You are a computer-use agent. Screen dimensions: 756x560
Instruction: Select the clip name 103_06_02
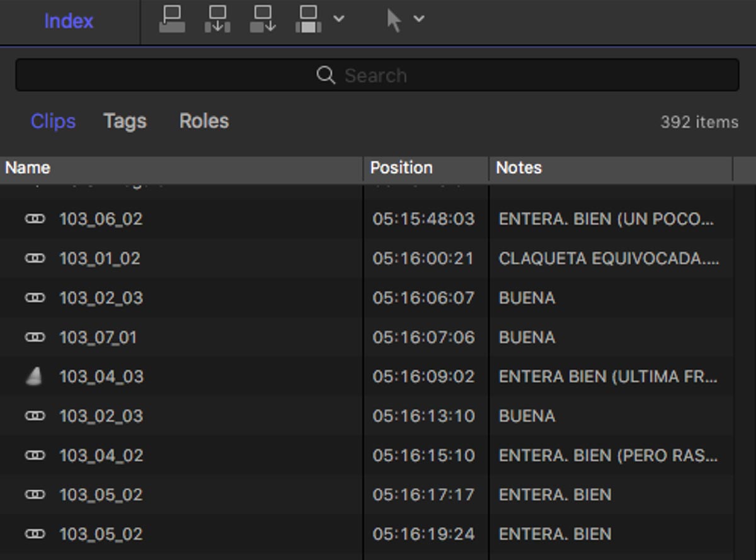[101, 219]
